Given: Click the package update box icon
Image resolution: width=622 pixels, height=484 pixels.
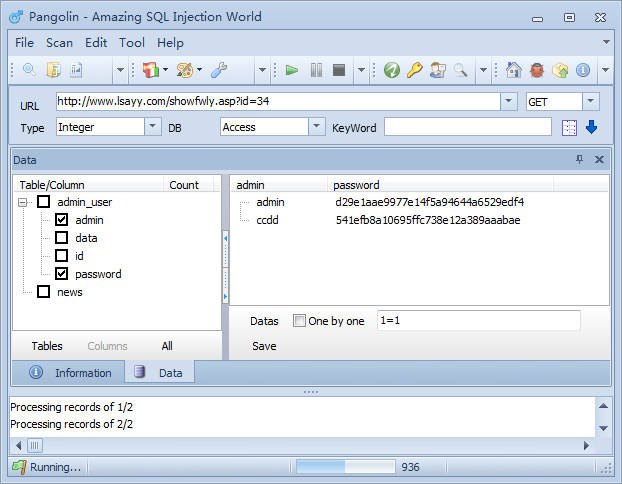Looking at the screenshot, I should 560,70.
